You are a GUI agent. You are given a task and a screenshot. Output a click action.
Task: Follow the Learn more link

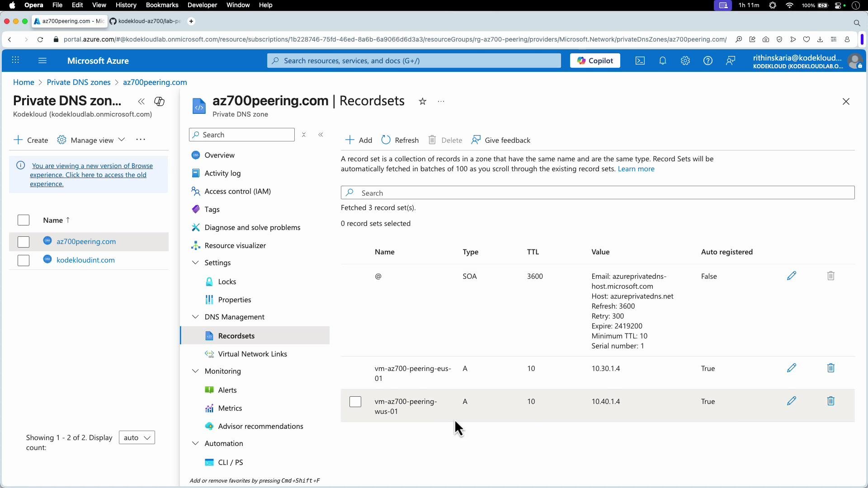636,169
